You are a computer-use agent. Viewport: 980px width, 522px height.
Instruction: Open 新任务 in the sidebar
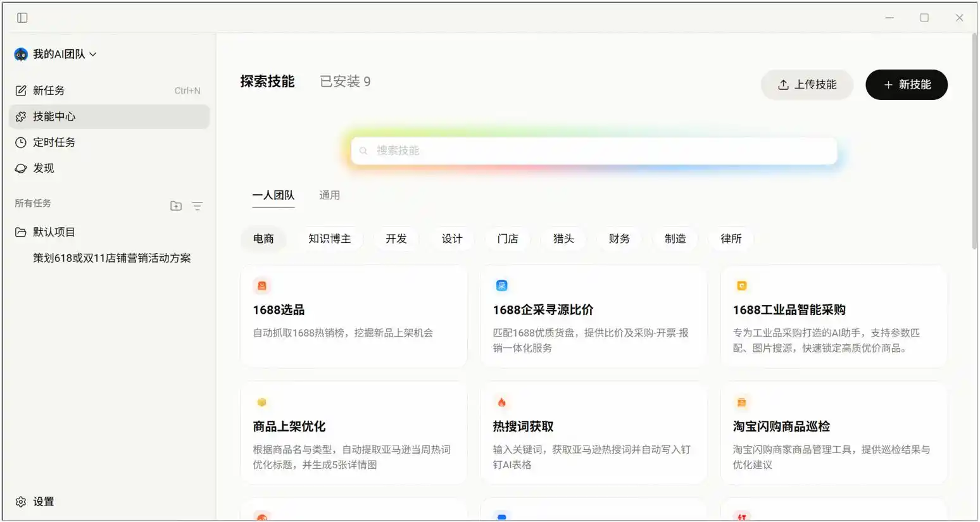(109, 90)
